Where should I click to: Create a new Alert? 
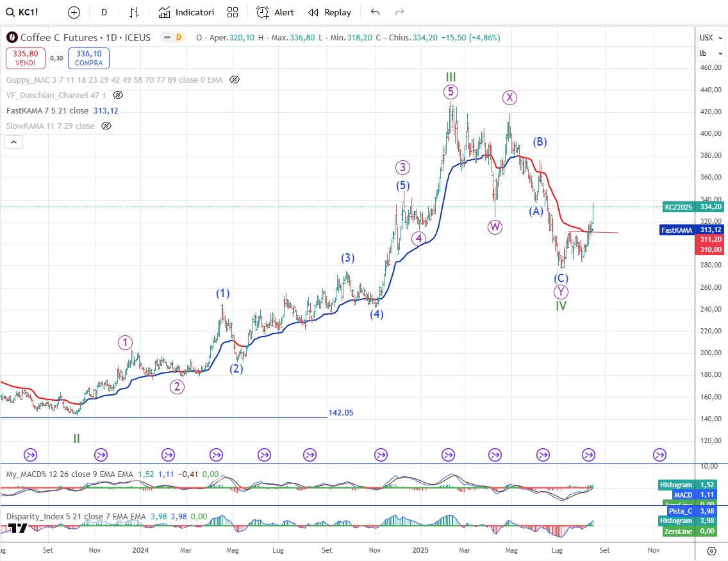click(x=275, y=12)
